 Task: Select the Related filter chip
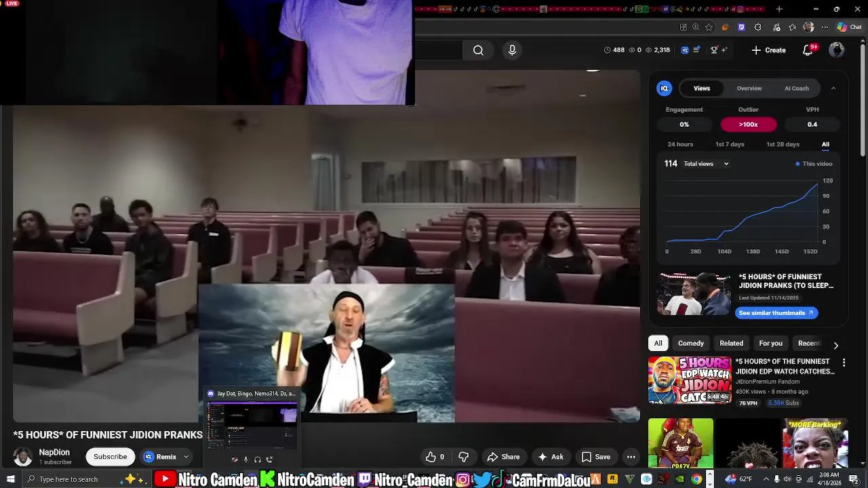tap(731, 343)
